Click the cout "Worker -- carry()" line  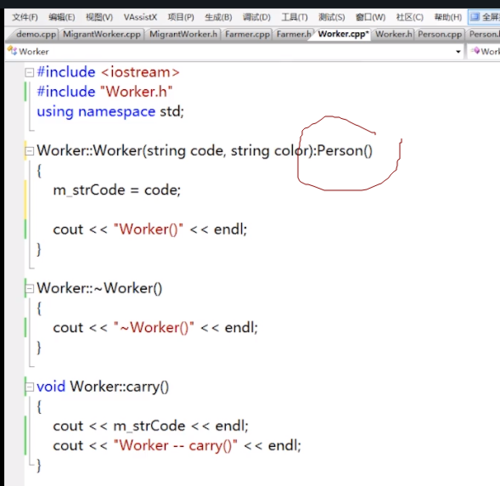pyautogui.click(x=177, y=446)
